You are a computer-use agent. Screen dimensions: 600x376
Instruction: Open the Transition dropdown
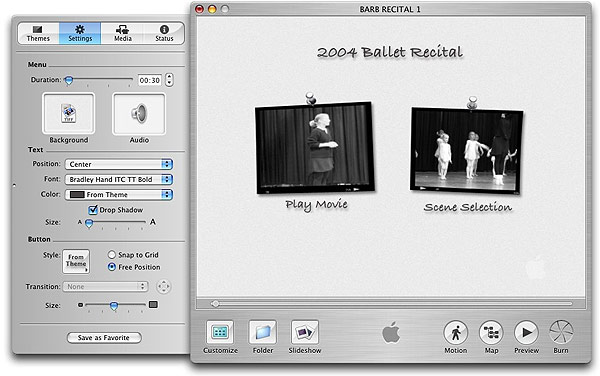[x=106, y=286]
